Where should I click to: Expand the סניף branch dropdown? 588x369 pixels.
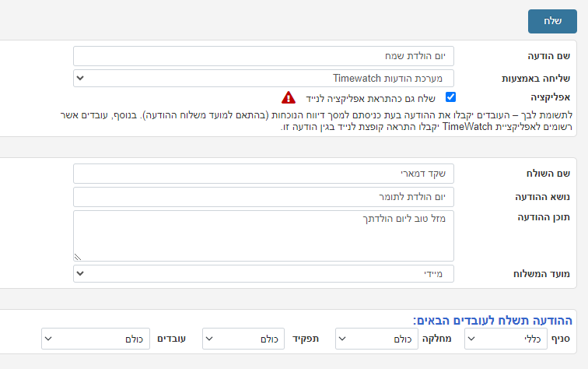[506, 339]
